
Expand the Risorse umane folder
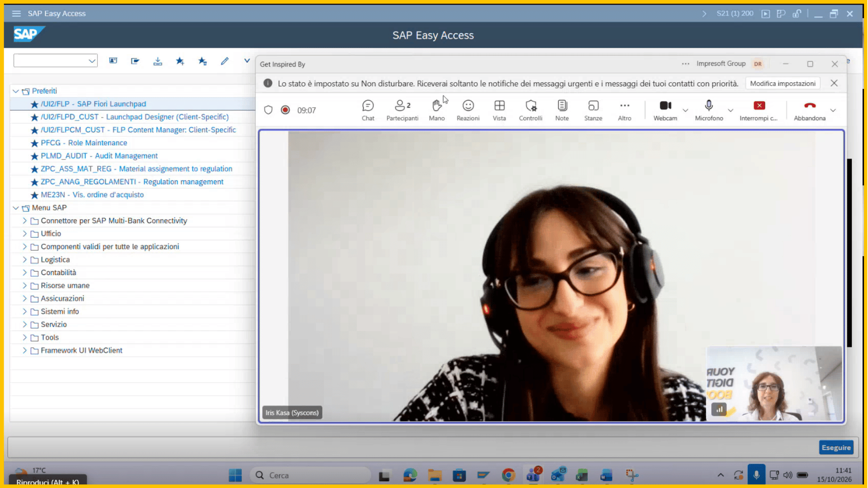24,286
